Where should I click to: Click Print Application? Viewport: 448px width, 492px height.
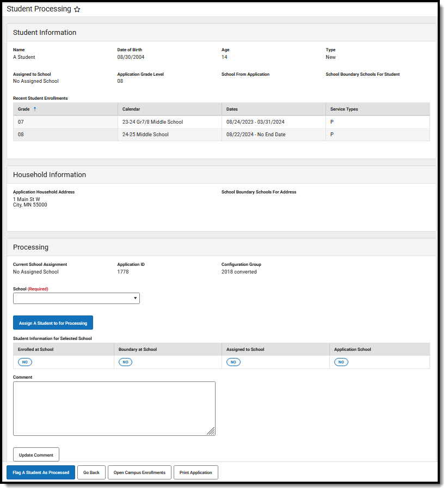point(195,472)
